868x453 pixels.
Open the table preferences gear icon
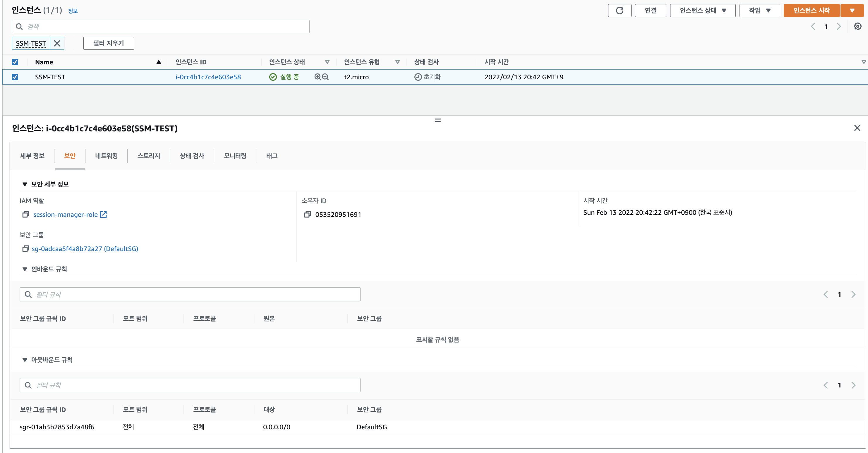pos(857,26)
